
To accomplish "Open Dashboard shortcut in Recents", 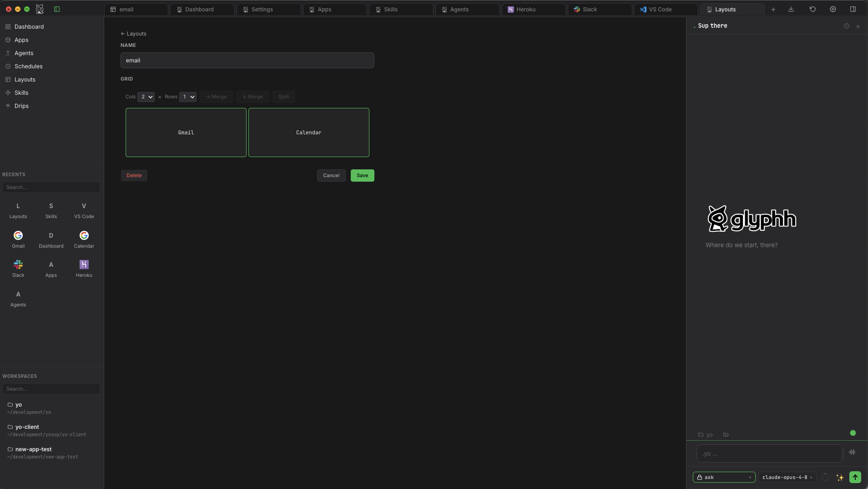I will pyautogui.click(x=51, y=239).
